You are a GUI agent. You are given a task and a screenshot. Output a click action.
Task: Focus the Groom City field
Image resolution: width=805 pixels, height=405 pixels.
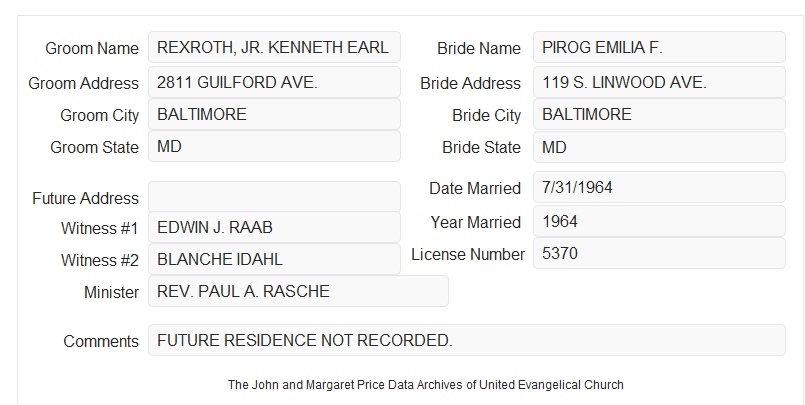click(x=274, y=114)
